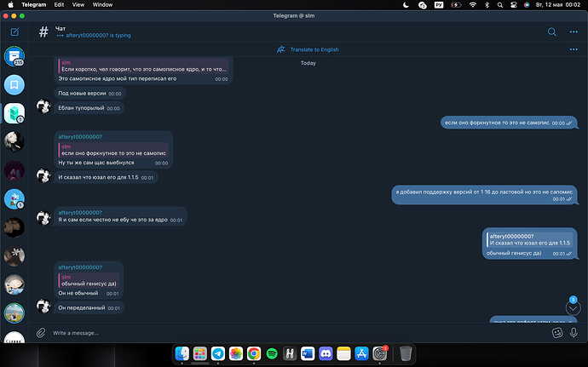This screenshot has height=367, width=588.
Task: Click message Я и сам если честно
Action: pyautogui.click(x=120, y=216)
